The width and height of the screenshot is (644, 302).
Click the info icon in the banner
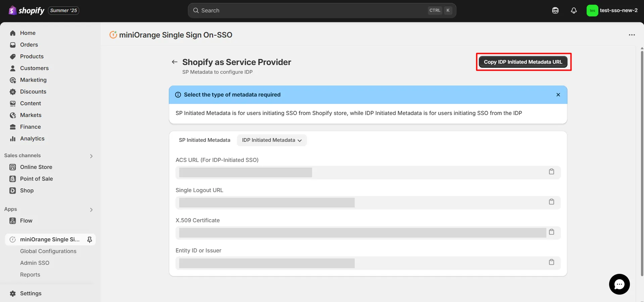tap(178, 95)
